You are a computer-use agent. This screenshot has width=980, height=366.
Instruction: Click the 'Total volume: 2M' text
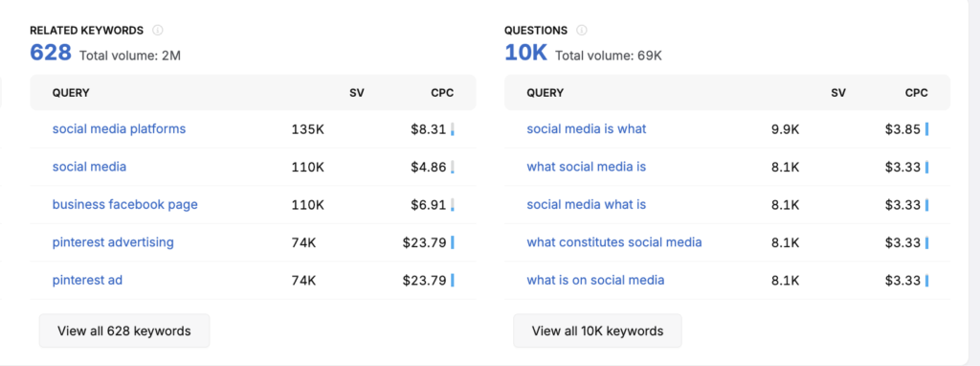point(130,56)
